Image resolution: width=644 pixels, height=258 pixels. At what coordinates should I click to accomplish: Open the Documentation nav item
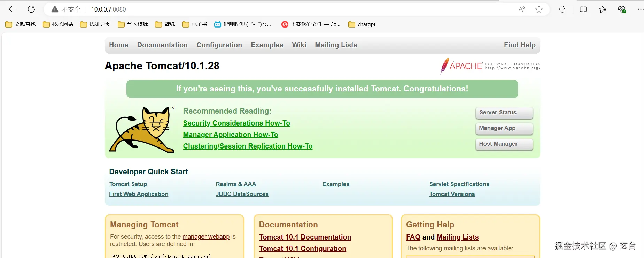(x=162, y=45)
